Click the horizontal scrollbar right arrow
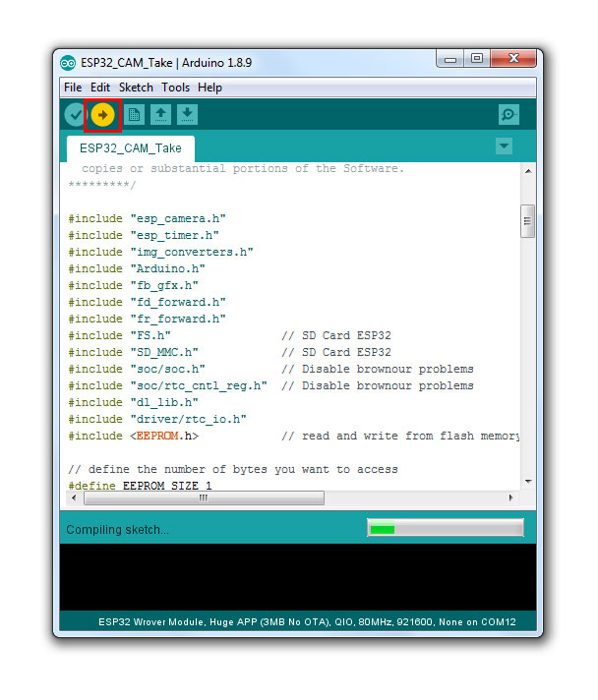This screenshot has width=598, height=700. click(x=510, y=497)
